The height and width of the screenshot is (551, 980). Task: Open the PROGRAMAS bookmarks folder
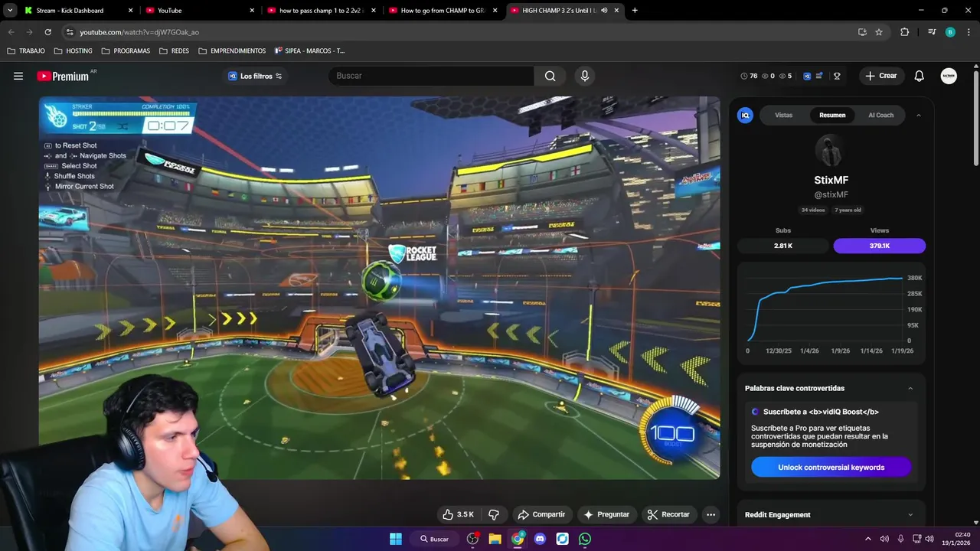point(126,51)
